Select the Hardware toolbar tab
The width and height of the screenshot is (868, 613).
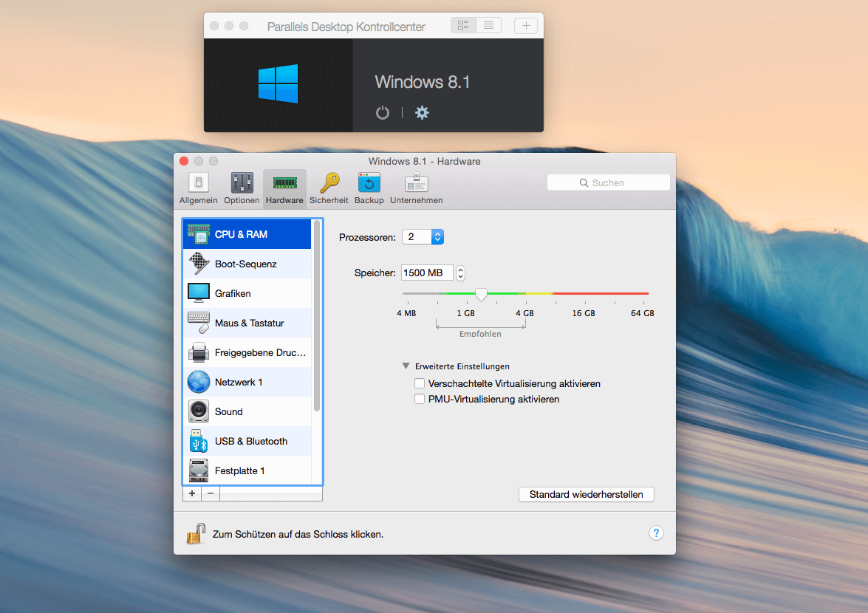pyautogui.click(x=284, y=188)
